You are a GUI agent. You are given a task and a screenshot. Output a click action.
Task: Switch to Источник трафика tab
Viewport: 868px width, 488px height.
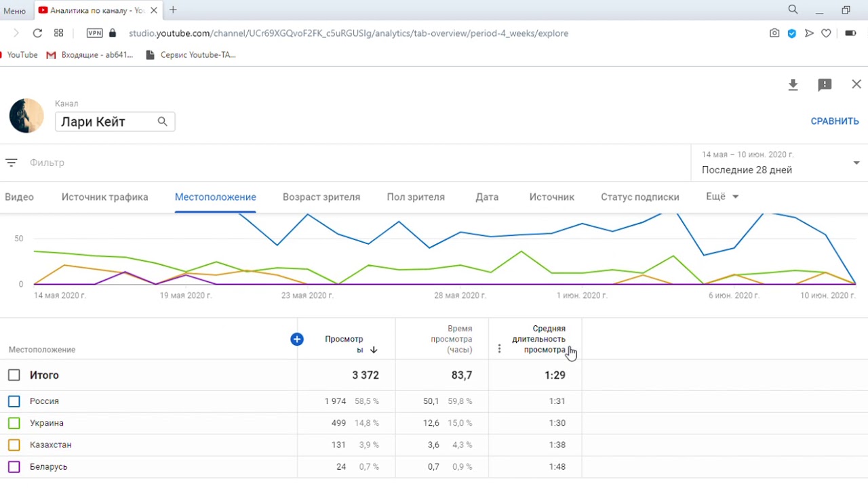[x=104, y=197]
